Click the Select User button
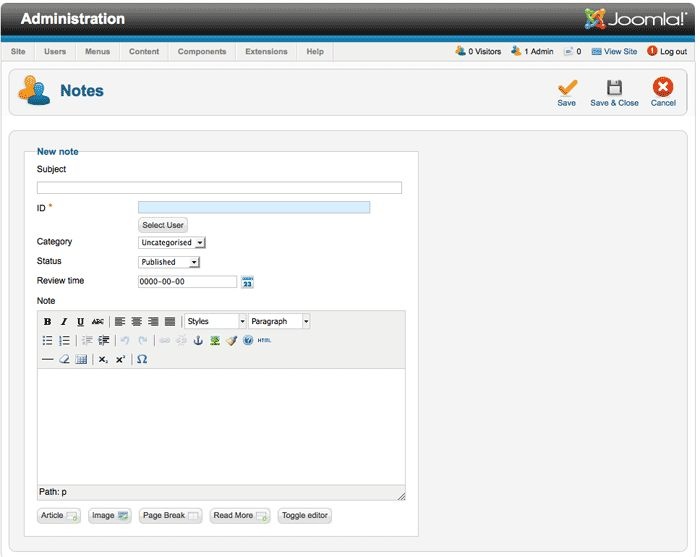This screenshot has width=700, height=557. (x=163, y=225)
